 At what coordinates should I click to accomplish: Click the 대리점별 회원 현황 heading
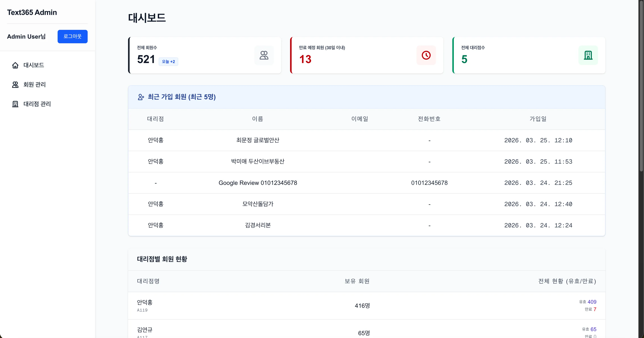click(162, 259)
